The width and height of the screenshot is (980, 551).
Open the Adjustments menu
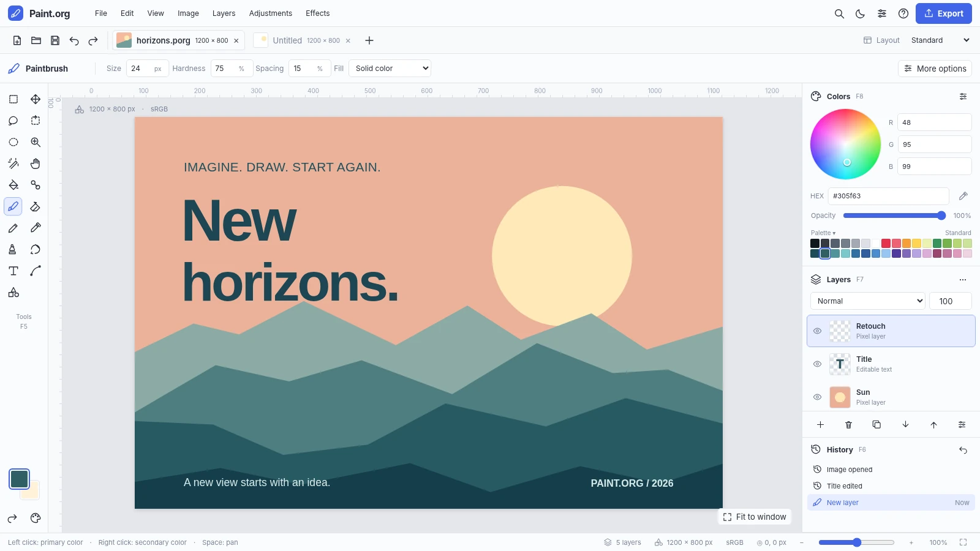click(270, 13)
